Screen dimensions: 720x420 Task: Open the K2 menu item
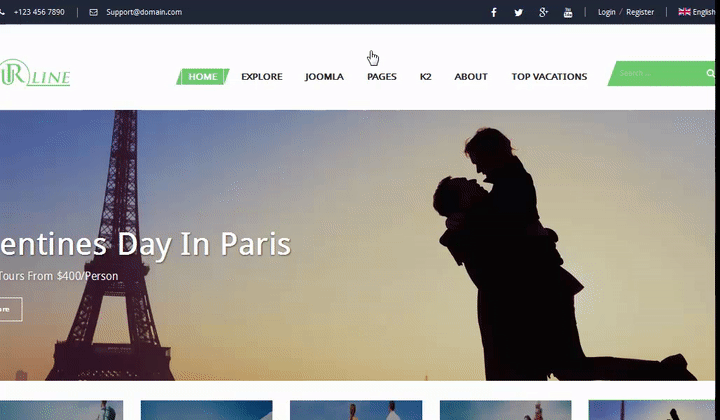click(x=425, y=77)
